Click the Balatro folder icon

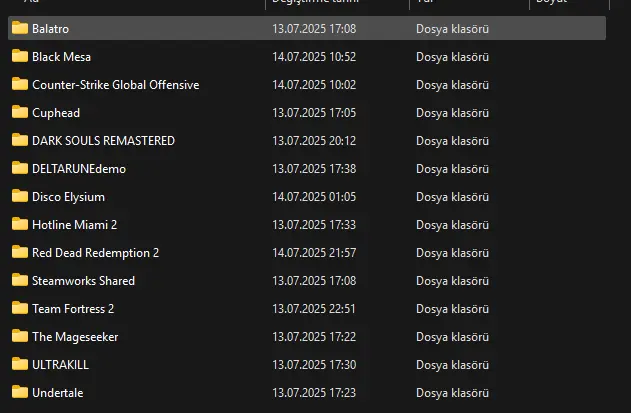(x=20, y=28)
